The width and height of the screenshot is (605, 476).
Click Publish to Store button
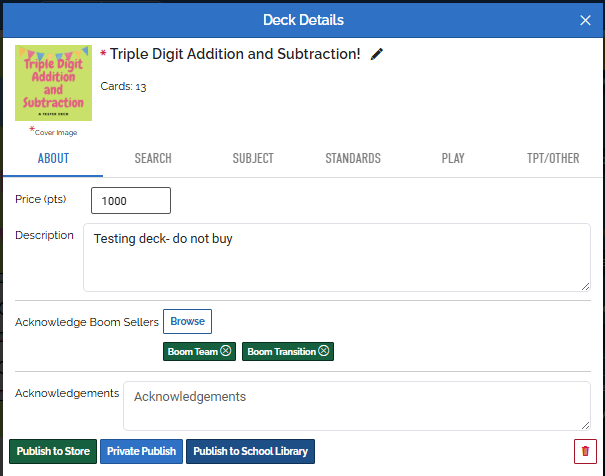coord(53,451)
